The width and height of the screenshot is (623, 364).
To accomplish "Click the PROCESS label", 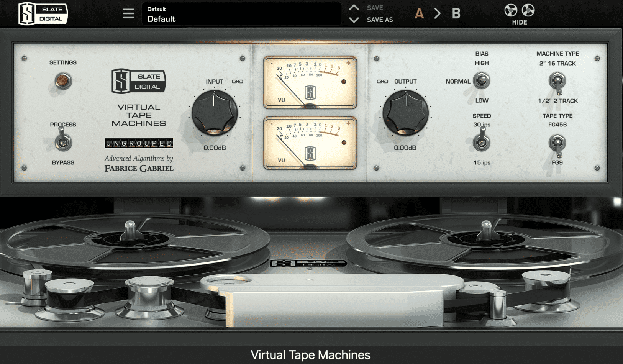I will pyautogui.click(x=63, y=125).
